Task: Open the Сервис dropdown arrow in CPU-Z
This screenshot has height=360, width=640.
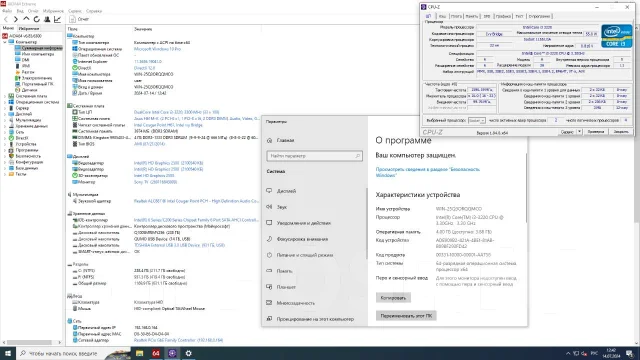Action: (579, 132)
